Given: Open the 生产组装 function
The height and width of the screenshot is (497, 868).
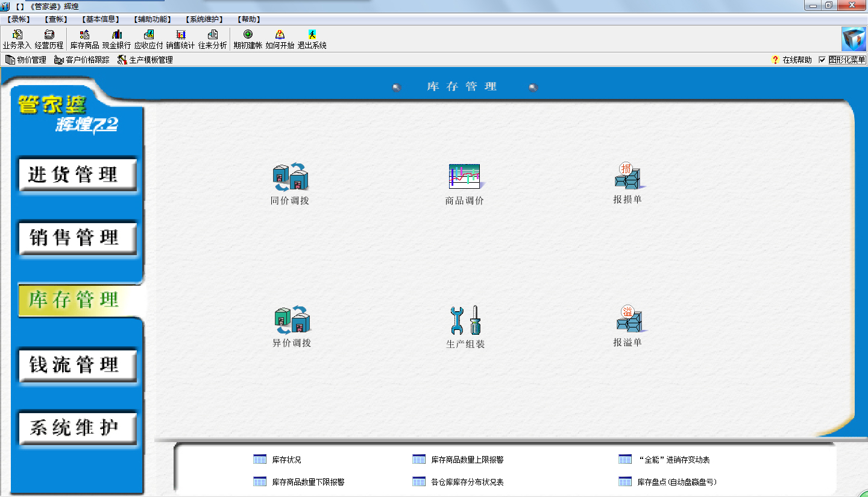Looking at the screenshot, I should 464,326.
